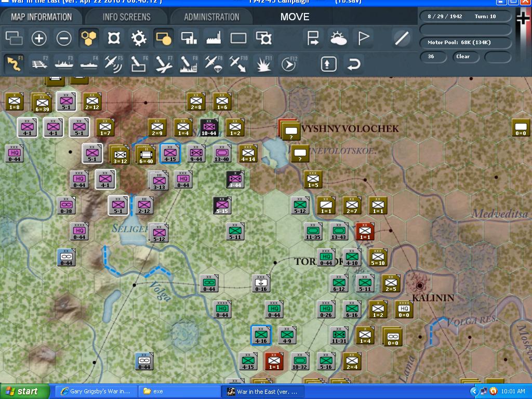Zoom out the map with minus icon
Viewport: 532px width, 399px height.
pyautogui.click(x=64, y=38)
